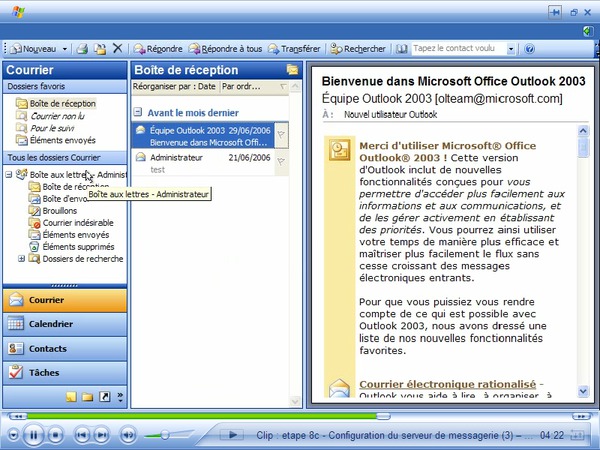Open Pour le suivi favorite folder
This screenshot has width=600, height=450.
pos(45,128)
